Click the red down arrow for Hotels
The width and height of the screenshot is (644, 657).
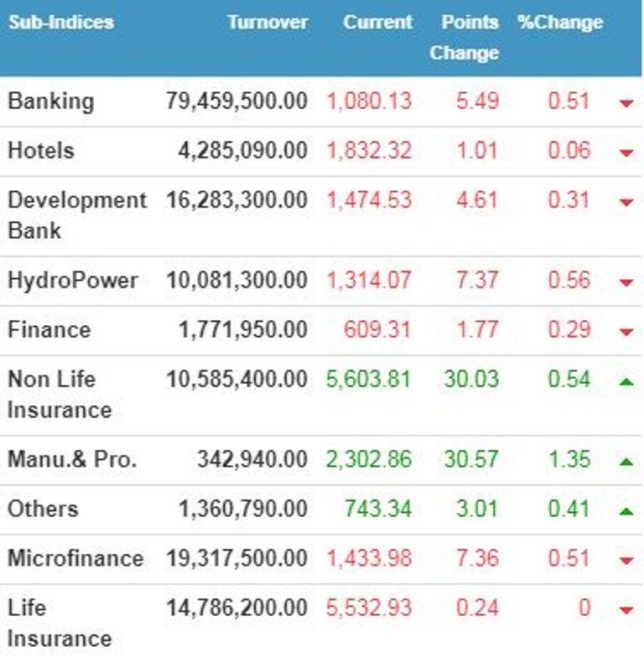pos(626,153)
